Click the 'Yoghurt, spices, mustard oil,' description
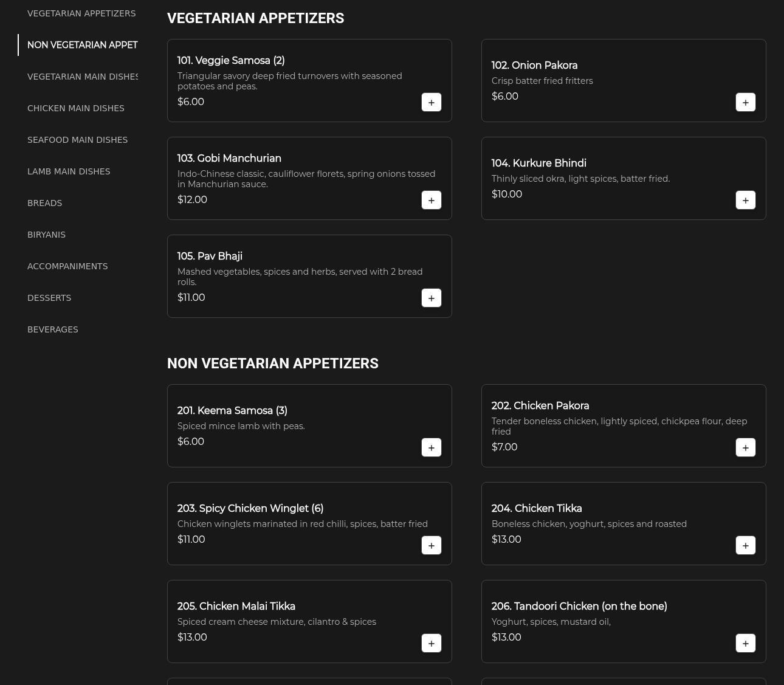The height and width of the screenshot is (685, 784). click(551, 622)
